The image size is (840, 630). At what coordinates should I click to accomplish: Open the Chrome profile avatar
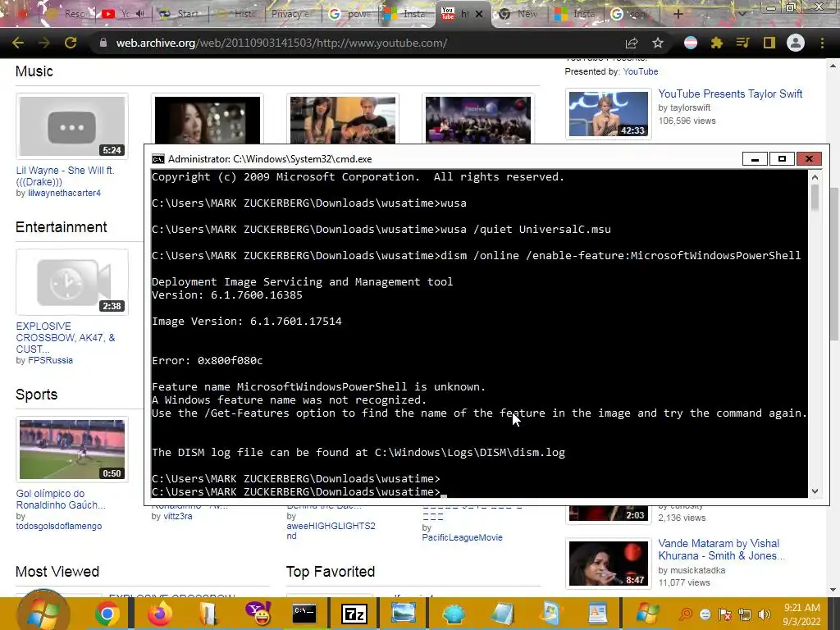pos(796,43)
